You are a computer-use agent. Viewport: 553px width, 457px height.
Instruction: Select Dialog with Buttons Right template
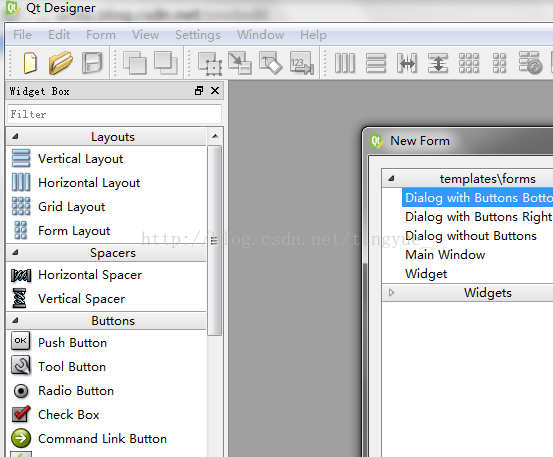point(478,217)
